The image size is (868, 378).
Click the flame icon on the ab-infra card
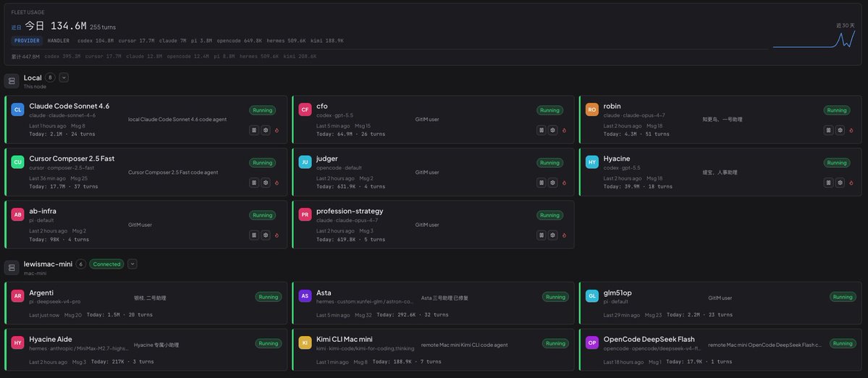pos(277,235)
